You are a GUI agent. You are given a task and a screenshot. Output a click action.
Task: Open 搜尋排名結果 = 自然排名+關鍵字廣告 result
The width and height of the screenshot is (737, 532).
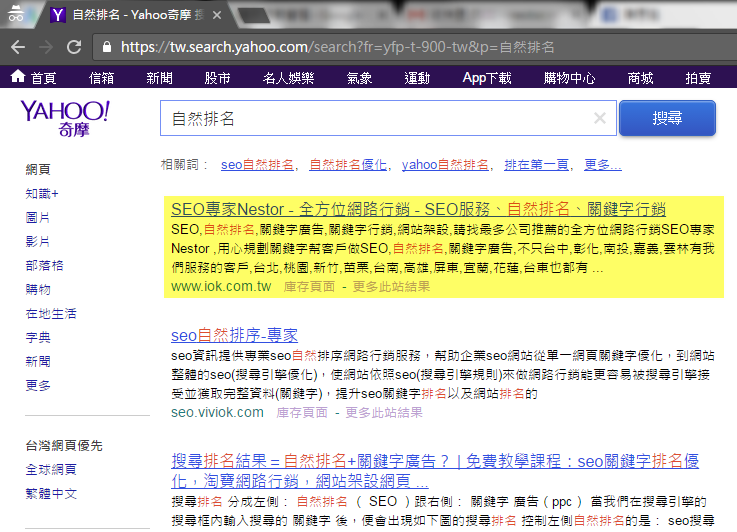click(435, 470)
